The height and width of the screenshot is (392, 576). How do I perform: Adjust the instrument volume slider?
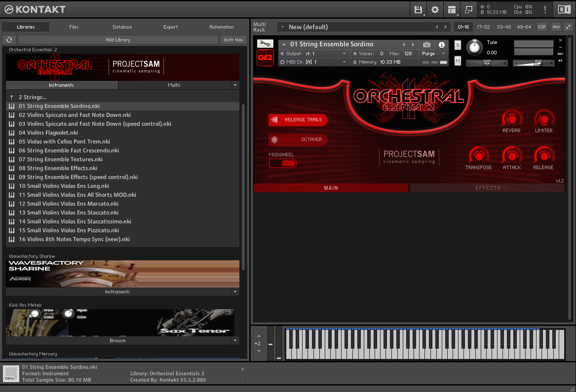coord(534,63)
